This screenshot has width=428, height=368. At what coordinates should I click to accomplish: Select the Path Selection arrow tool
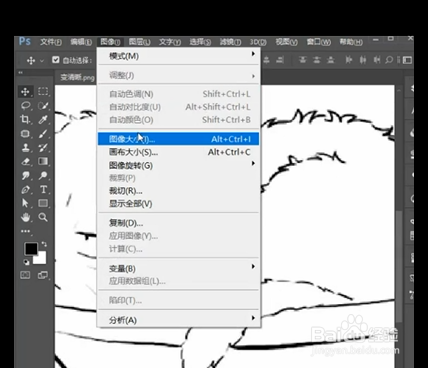(x=25, y=203)
